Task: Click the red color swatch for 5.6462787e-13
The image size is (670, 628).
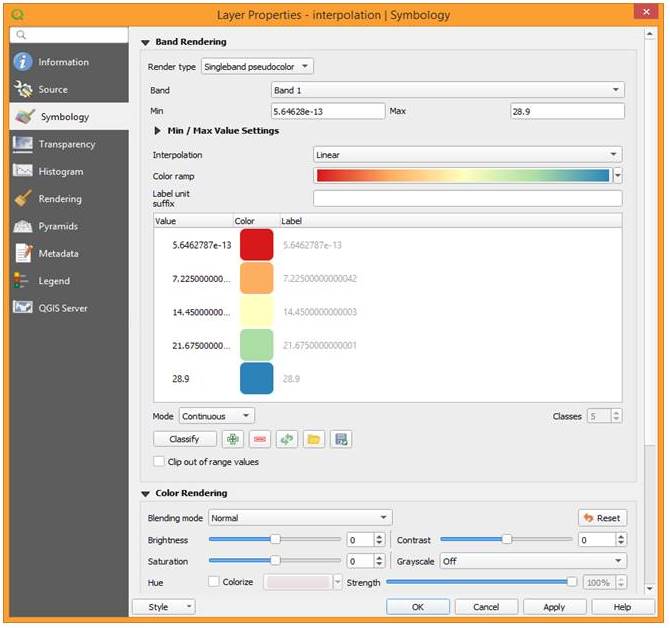Action: pos(256,245)
